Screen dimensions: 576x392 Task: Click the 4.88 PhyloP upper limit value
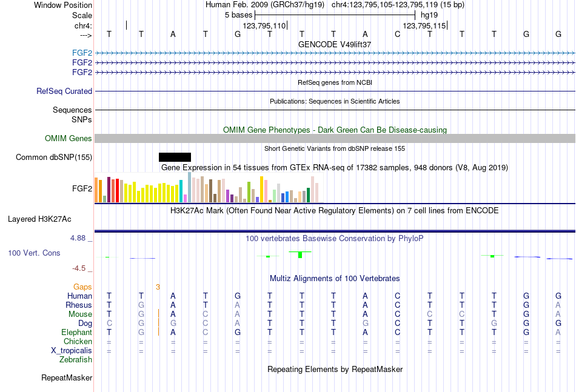pos(78,238)
